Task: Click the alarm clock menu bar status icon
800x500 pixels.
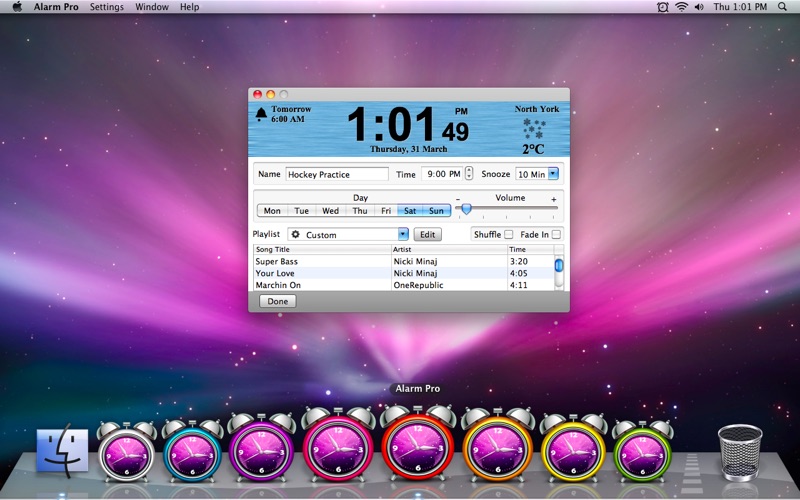Action: (x=662, y=7)
